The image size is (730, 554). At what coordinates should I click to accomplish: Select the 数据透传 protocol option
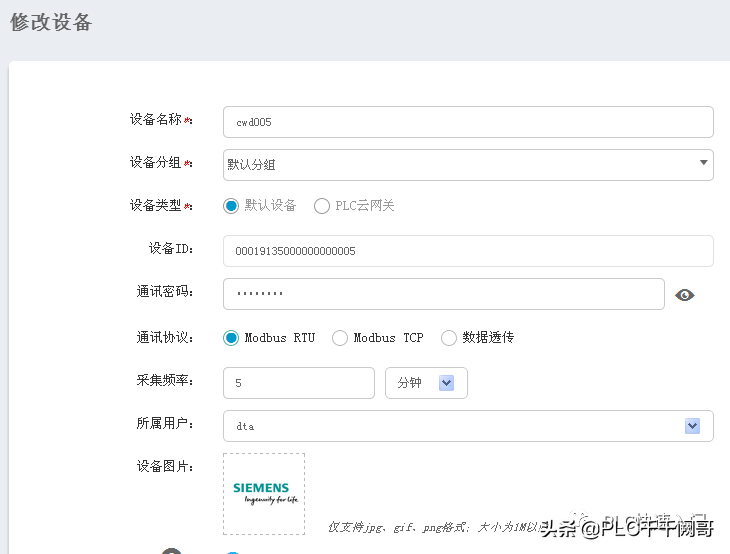point(449,338)
